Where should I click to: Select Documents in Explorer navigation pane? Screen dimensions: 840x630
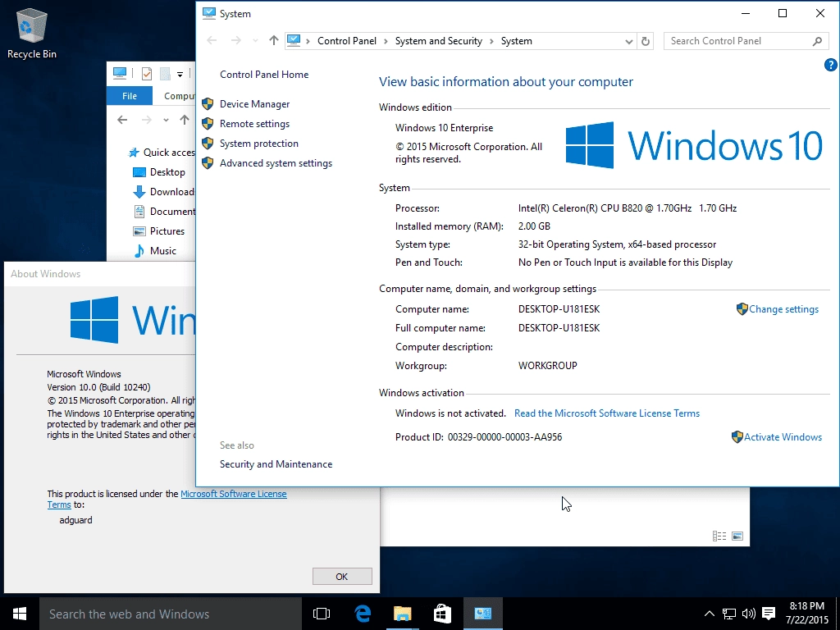click(x=163, y=212)
